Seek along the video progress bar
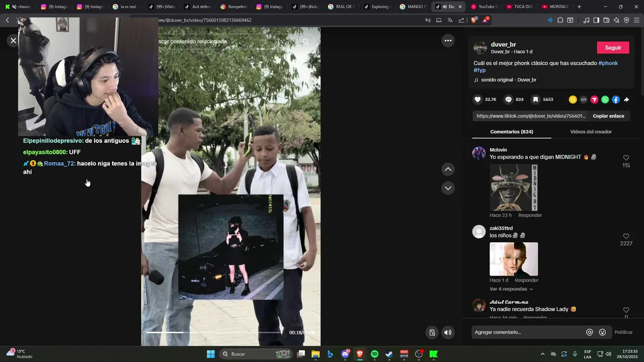 pos(214,332)
